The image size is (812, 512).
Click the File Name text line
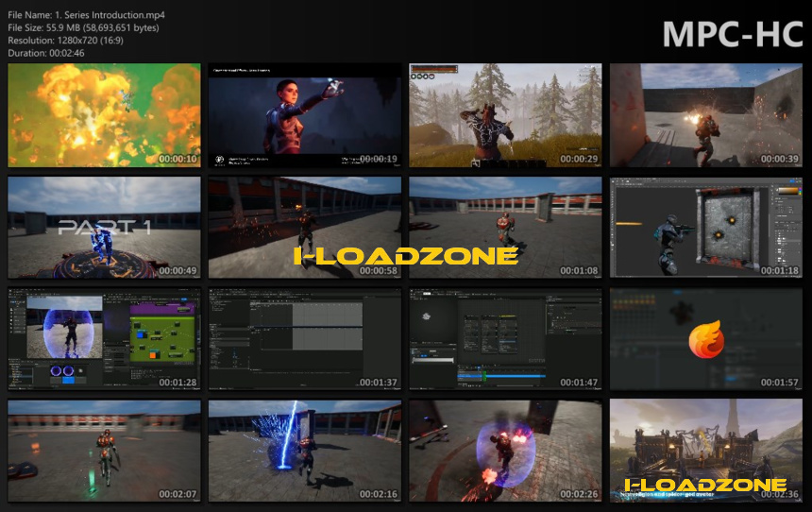pos(86,15)
